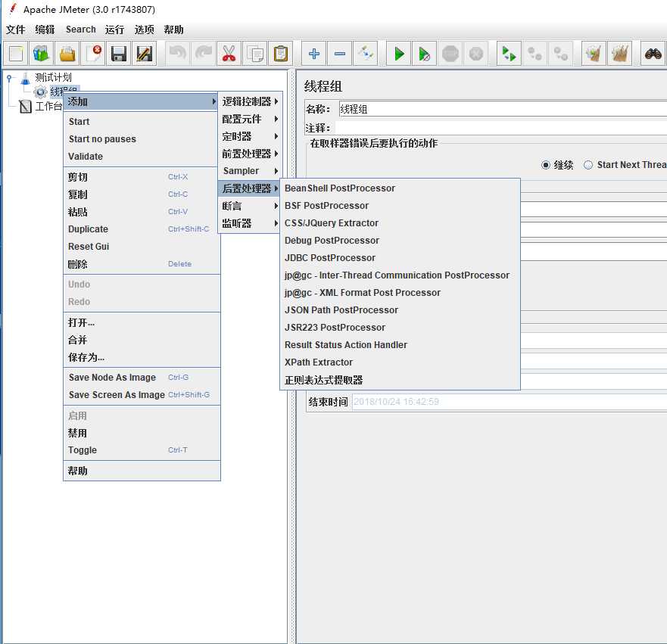Screen dimensions: 667x644
Task: Expand the 前置处理器 submenu
Action: 250,154
